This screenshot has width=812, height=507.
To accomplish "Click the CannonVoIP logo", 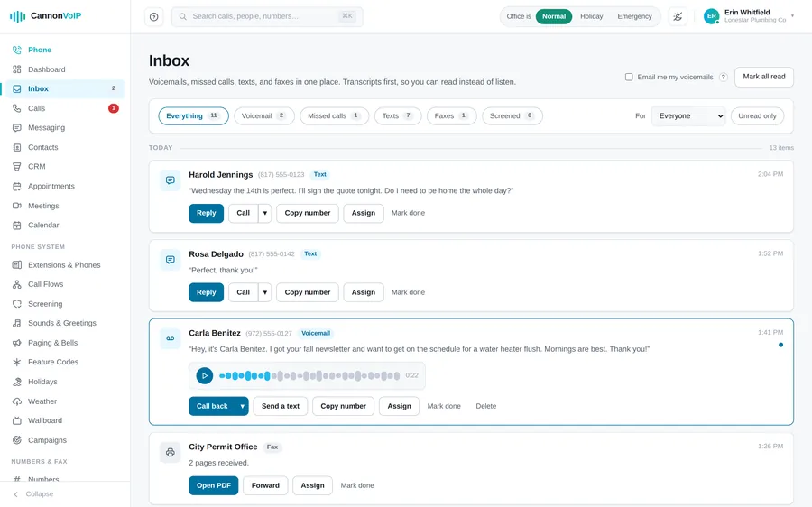I will tap(46, 16).
